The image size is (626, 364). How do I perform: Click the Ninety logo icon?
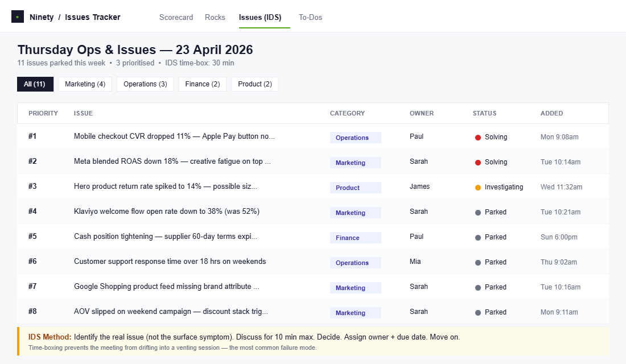click(x=18, y=17)
